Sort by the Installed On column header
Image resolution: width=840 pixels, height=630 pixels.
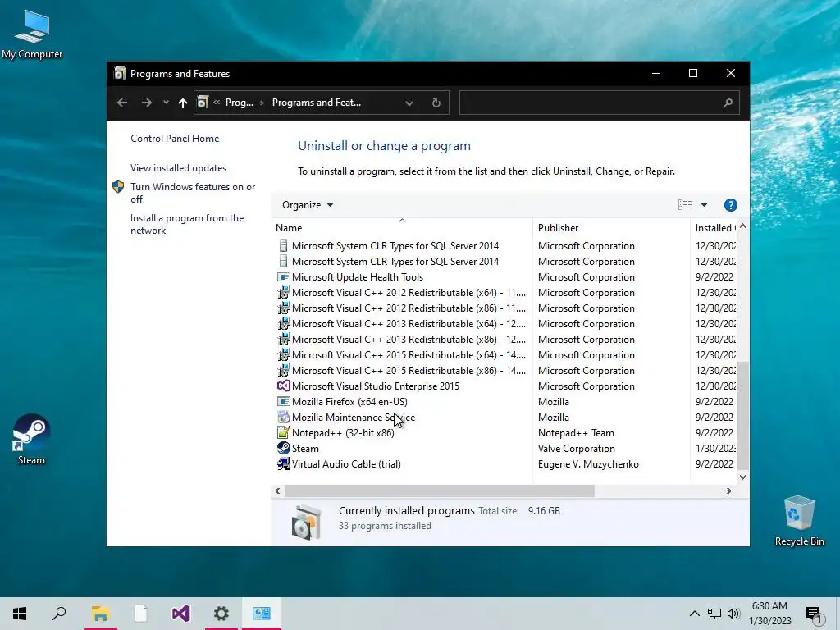pyautogui.click(x=715, y=228)
